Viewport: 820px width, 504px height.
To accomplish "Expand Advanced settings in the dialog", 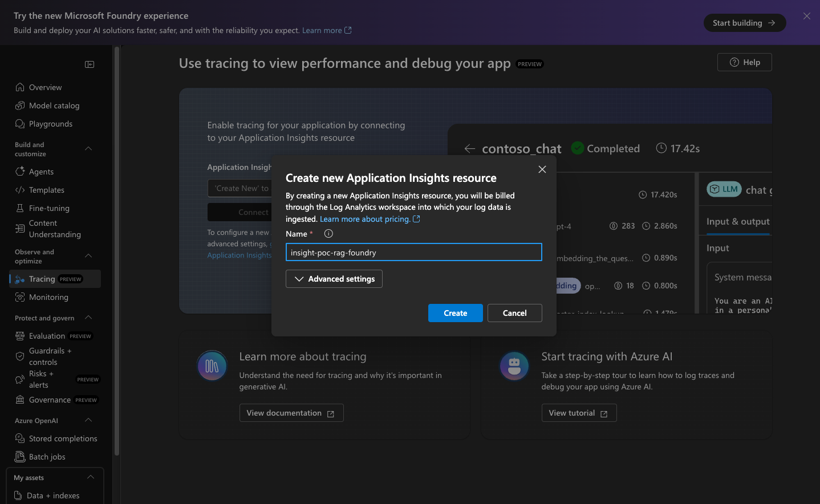I will [x=334, y=279].
